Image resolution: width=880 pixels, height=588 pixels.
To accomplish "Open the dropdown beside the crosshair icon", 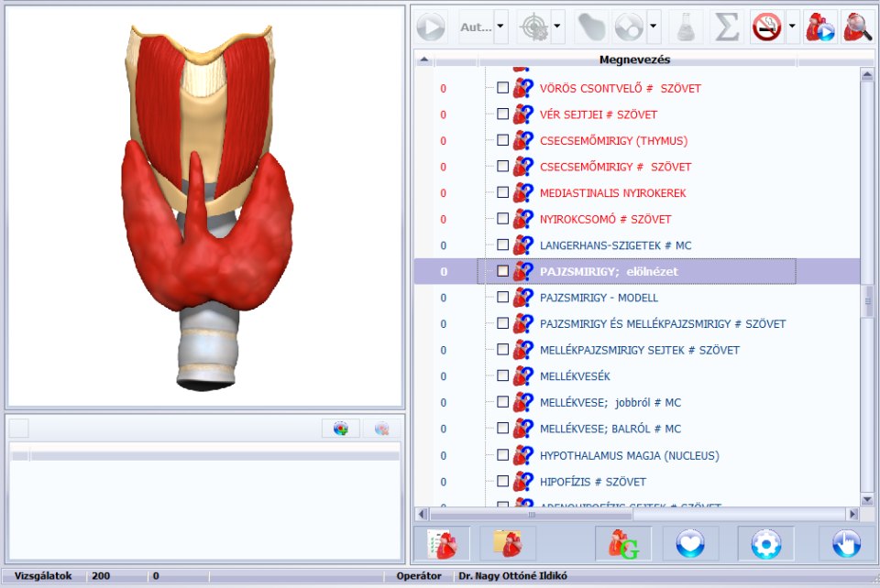I will click(x=558, y=26).
